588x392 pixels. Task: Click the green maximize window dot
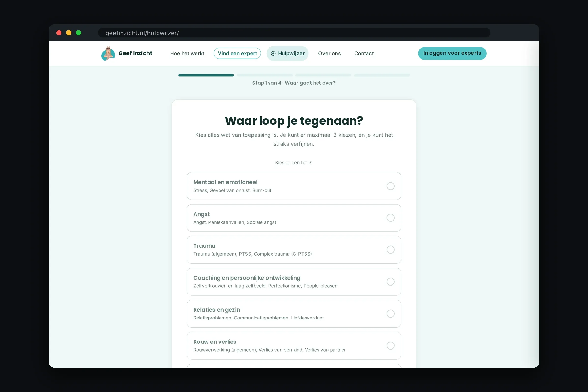(x=78, y=33)
